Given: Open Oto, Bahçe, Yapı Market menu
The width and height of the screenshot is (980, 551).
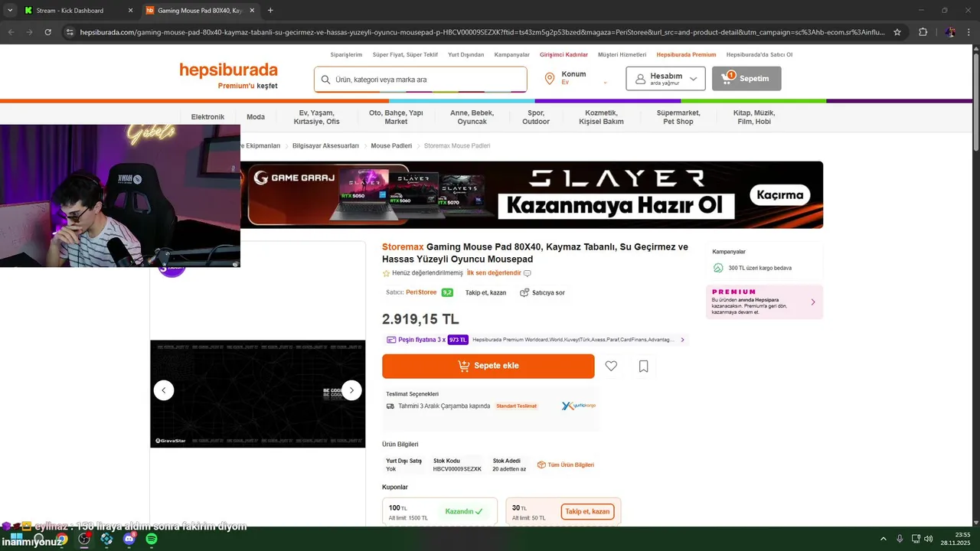Looking at the screenshot, I should 396,117.
